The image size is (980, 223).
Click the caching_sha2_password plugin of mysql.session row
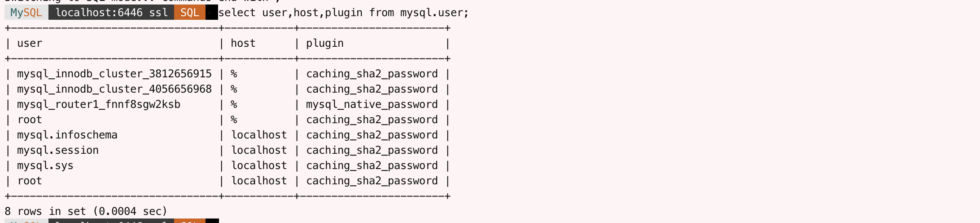tap(372, 151)
